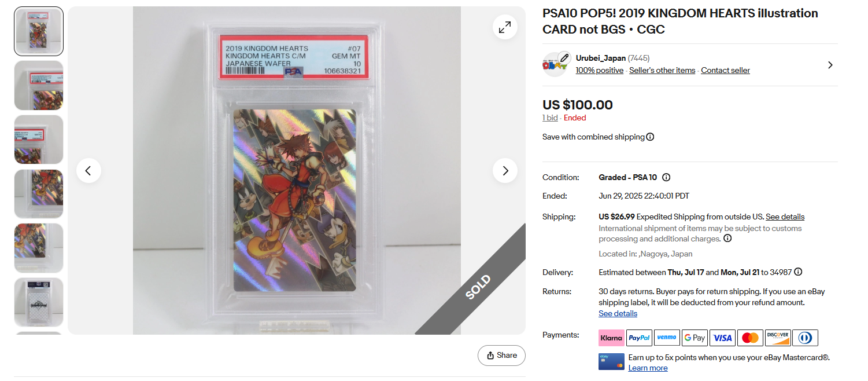
Task: Open the Seller's other items link
Action: click(x=662, y=71)
